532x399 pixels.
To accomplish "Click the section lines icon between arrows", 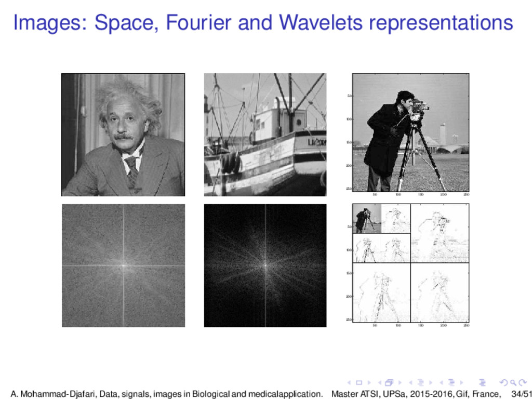I will point(451,383).
